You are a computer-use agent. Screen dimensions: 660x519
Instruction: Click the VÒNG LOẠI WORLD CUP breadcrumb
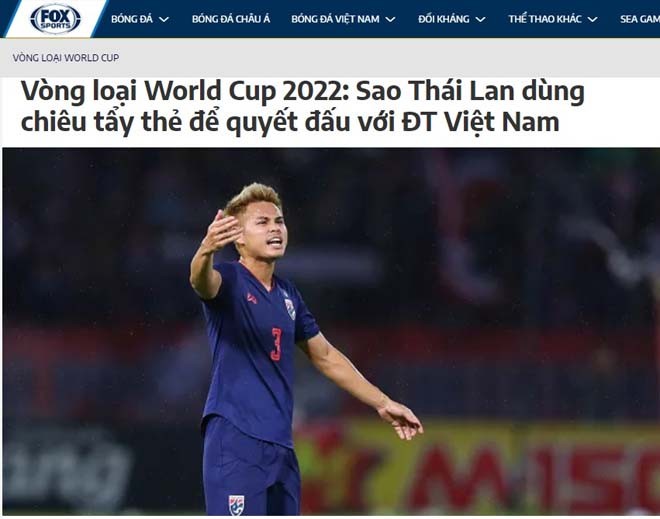click(x=66, y=58)
